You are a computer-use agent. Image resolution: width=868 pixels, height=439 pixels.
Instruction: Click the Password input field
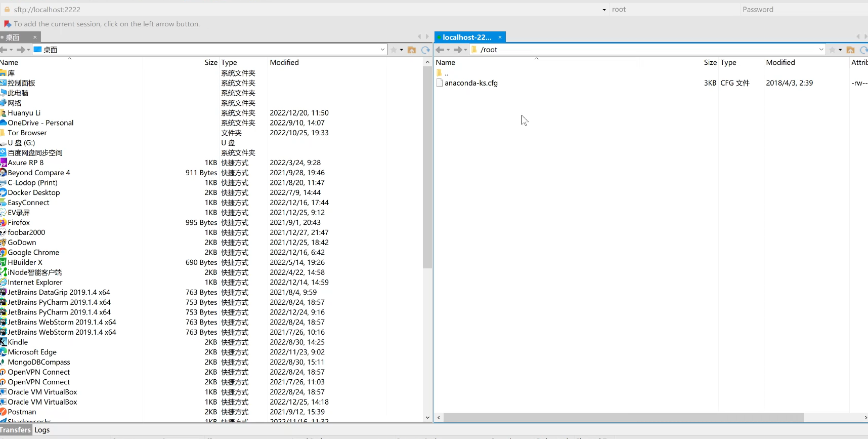click(x=804, y=10)
